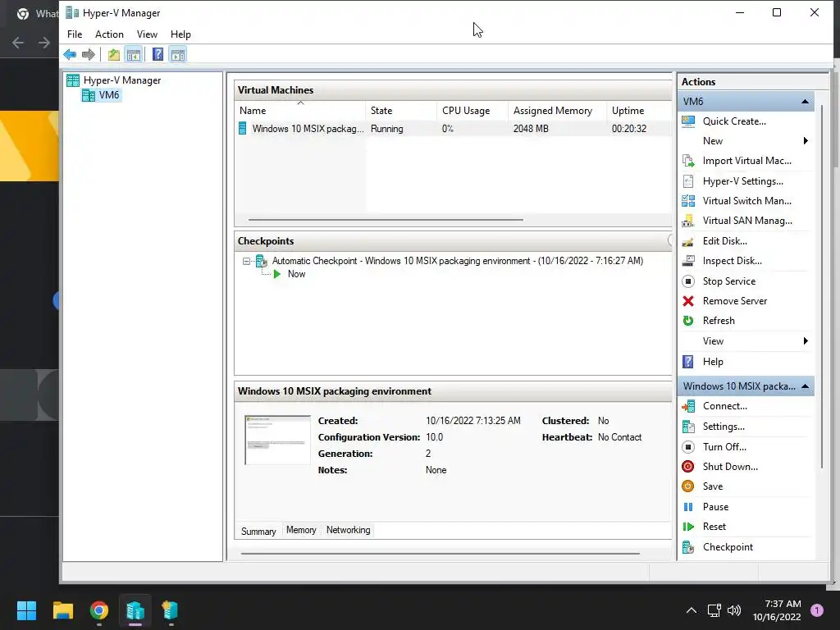Sort by CPU Usage column header

(x=472, y=111)
